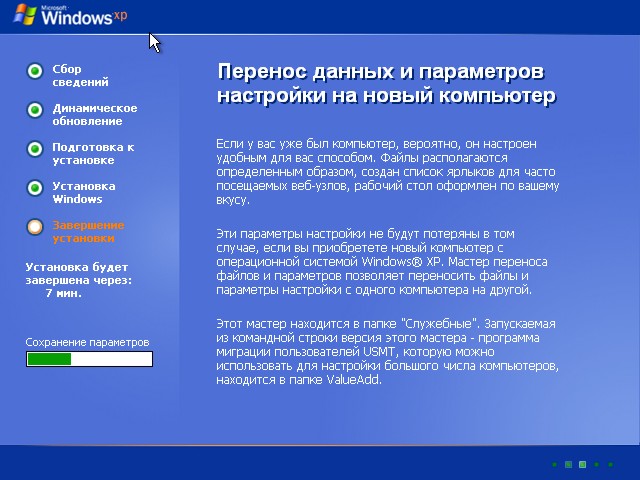Select the Подготовка к установке step label
The width and height of the screenshot is (640, 480).
pyautogui.click(x=93, y=153)
